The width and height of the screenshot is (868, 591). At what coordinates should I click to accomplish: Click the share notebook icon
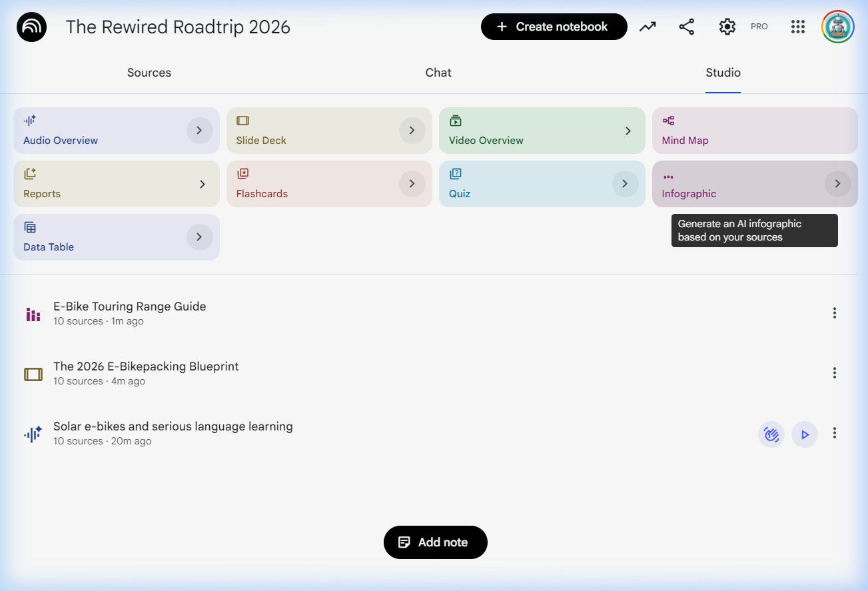686,27
